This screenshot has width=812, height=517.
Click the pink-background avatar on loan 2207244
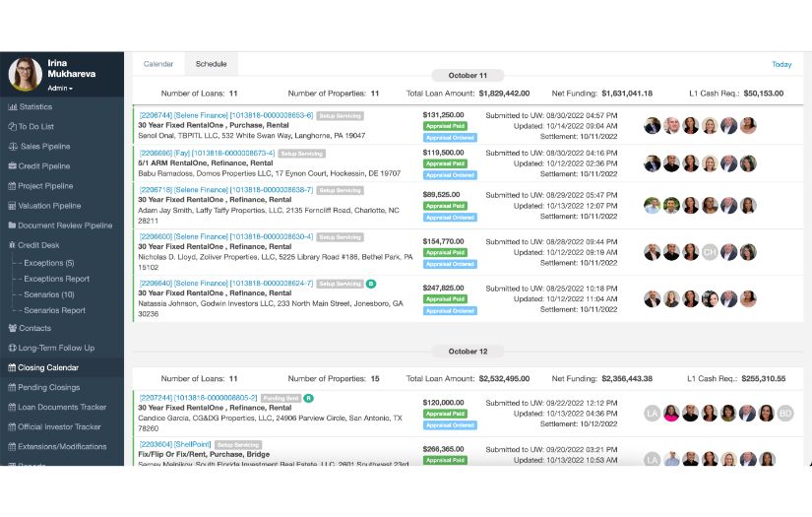[x=671, y=414]
